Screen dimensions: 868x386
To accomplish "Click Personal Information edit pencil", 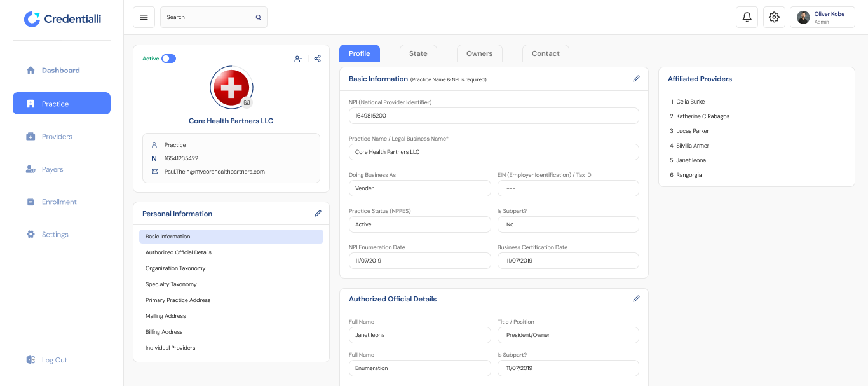I will click(x=318, y=214).
